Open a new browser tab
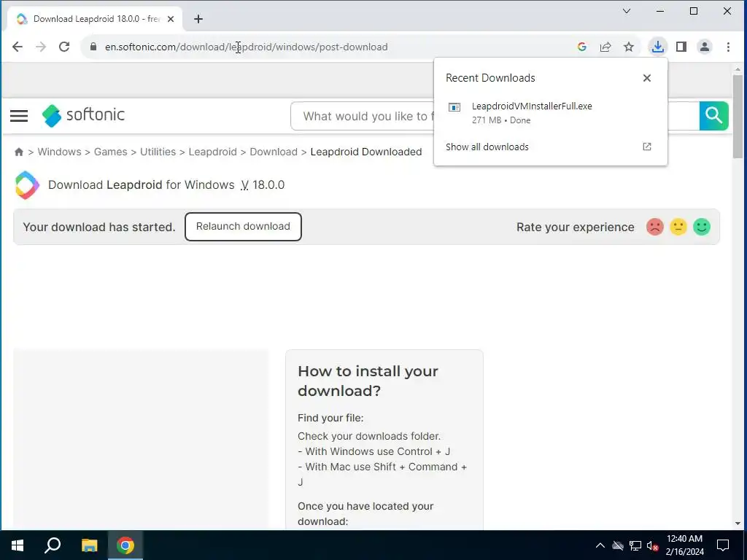747x560 pixels. click(198, 19)
